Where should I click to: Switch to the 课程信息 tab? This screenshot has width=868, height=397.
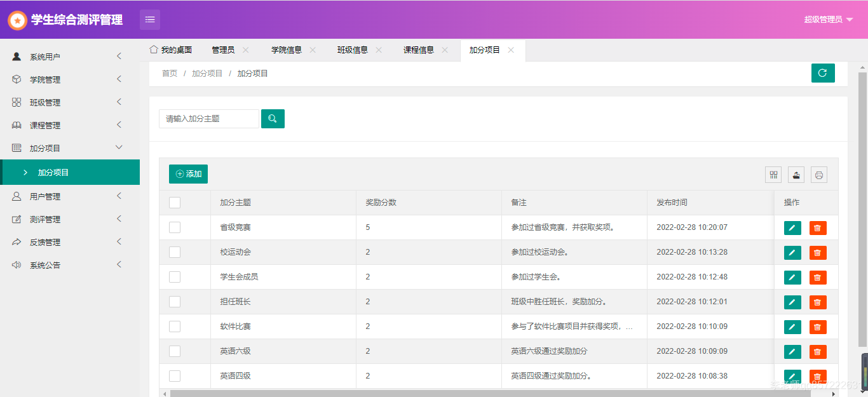[x=419, y=50]
